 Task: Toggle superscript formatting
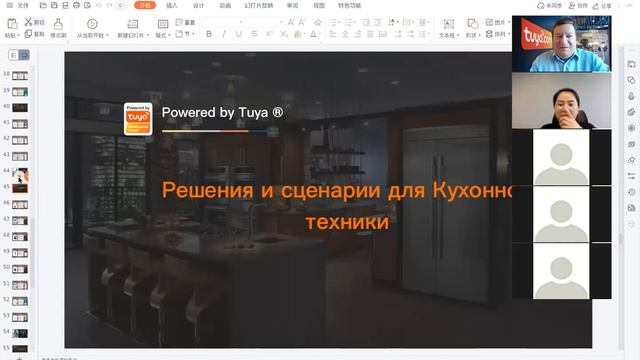[269, 34]
